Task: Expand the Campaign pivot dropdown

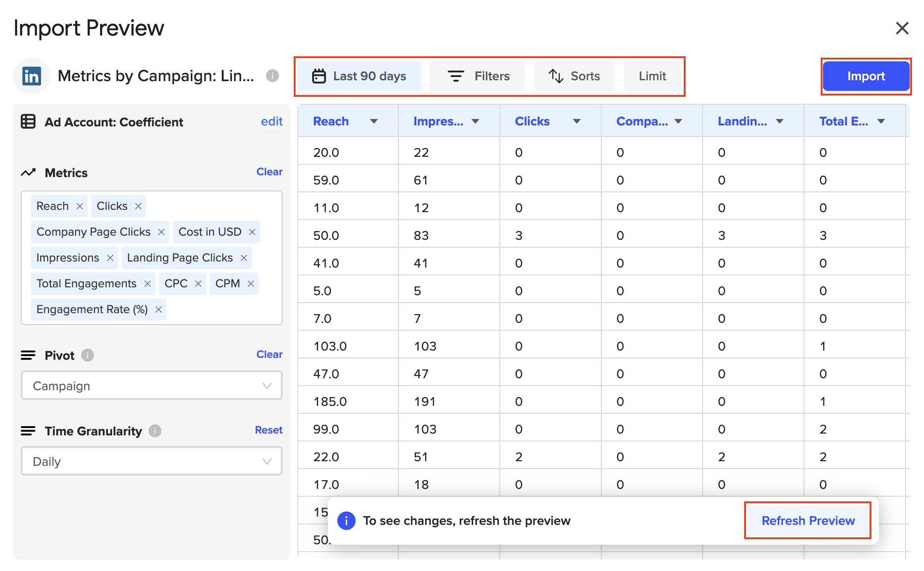Action: [152, 386]
